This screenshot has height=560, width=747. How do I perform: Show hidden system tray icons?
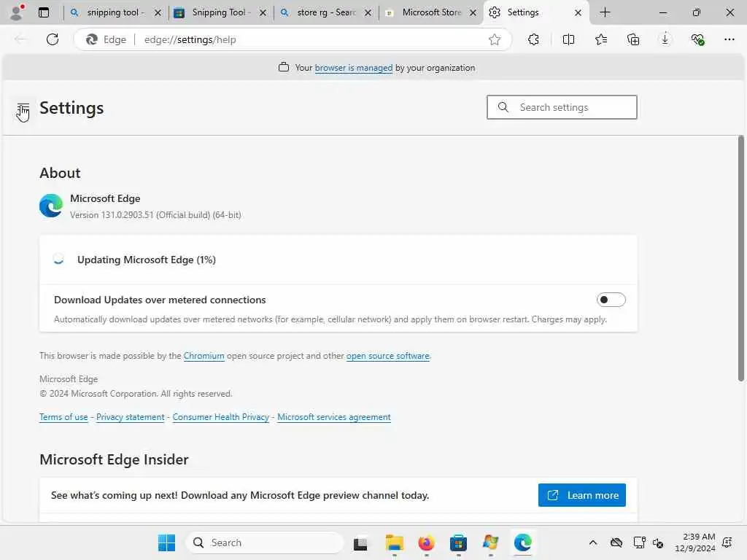point(593,542)
